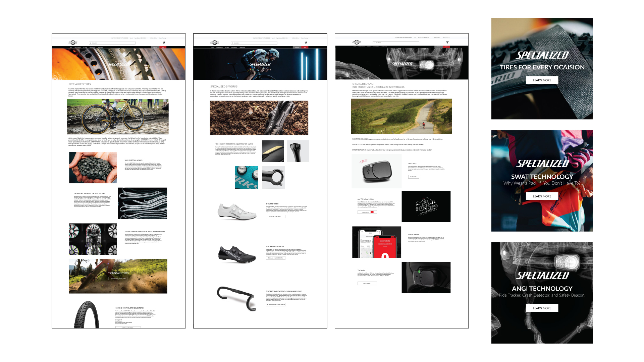Click the black seatpost thumbnail
This screenshot has width=644, height=362.
(298, 151)
